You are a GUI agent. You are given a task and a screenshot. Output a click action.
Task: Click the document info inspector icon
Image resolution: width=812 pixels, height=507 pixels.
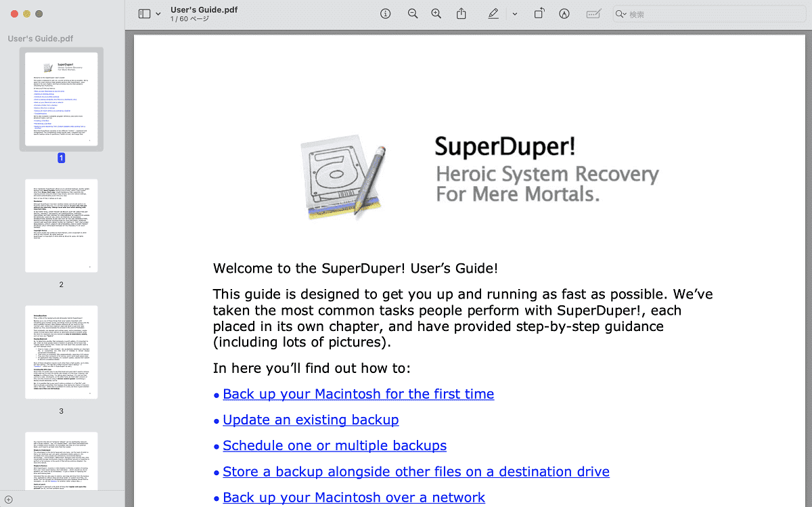tap(386, 14)
